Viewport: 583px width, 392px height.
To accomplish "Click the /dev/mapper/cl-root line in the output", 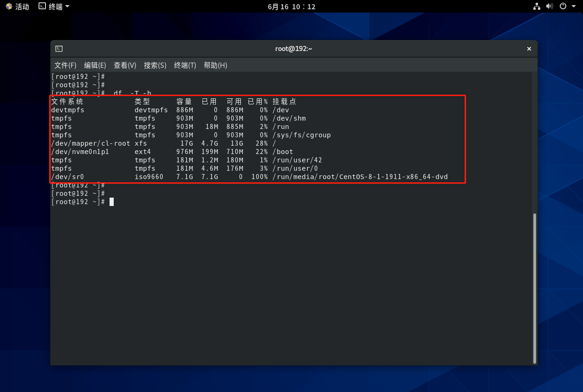I will pyautogui.click(x=91, y=143).
